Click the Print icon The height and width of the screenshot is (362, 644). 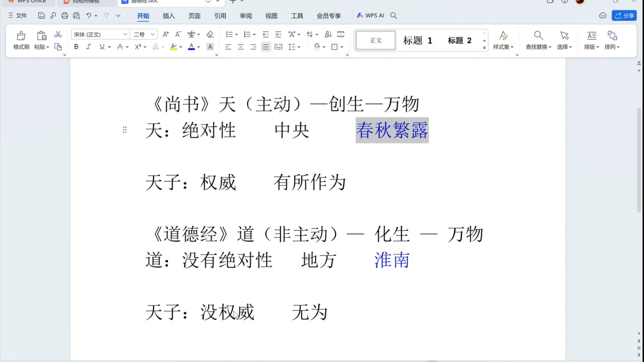point(65,15)
